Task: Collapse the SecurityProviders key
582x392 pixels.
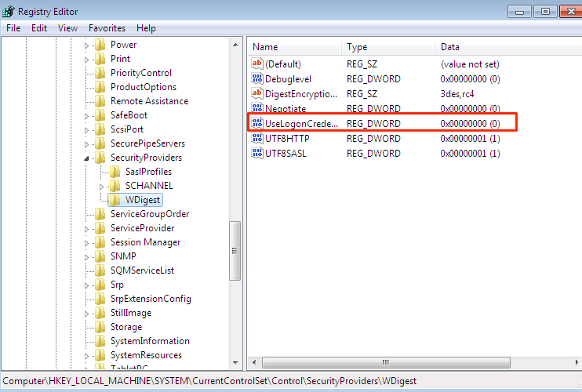Action: [x=86, y=158]
